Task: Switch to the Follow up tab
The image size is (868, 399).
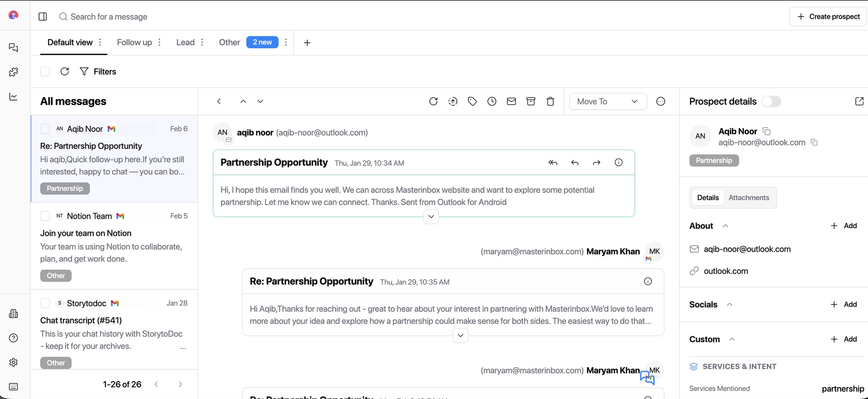Action: pos(134,42)
